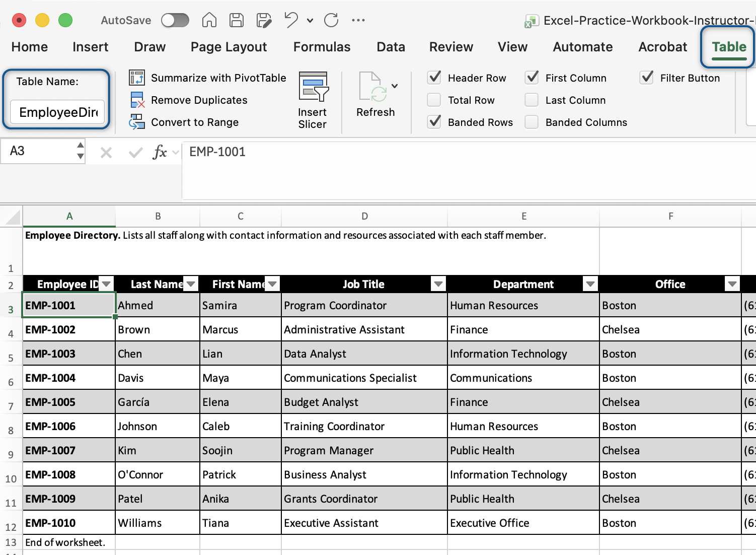Switch to the Data ribbon tab
756x555 pixels.
coord(391,47)
